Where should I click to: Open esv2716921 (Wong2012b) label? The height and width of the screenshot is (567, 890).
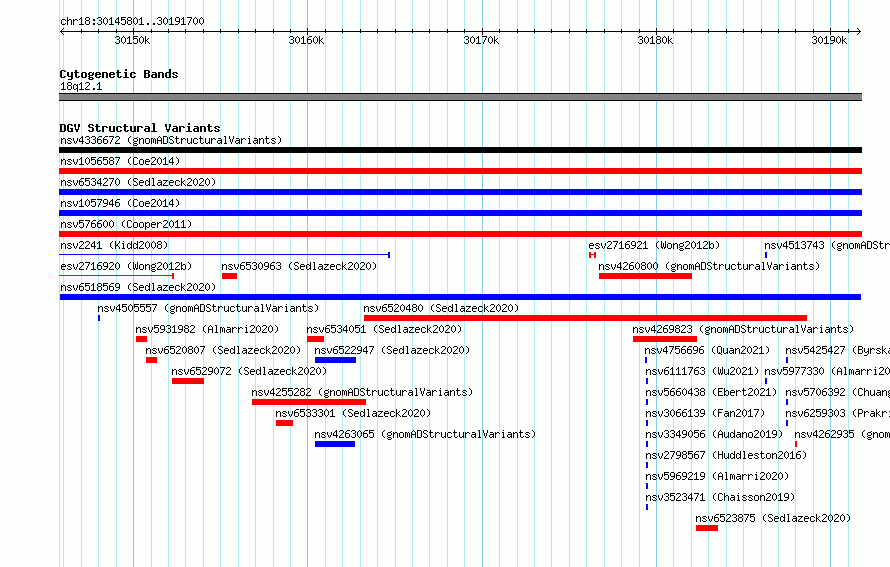click(x=654, y=245)
